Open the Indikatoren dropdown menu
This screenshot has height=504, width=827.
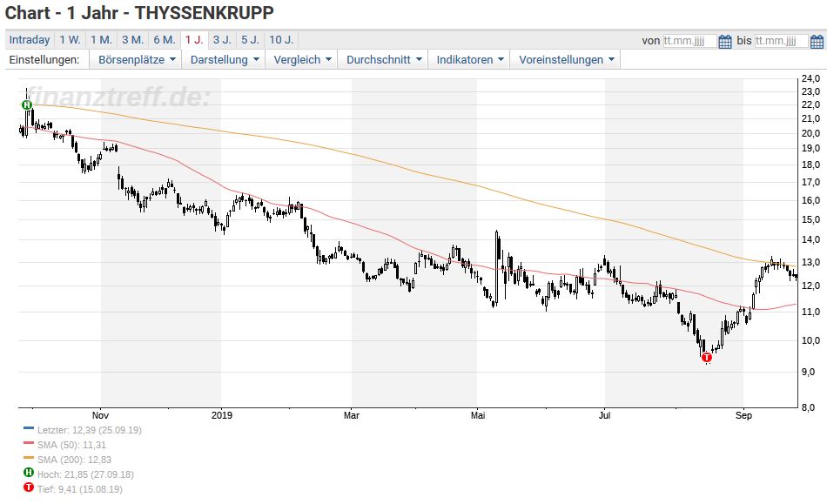[470, 59]
